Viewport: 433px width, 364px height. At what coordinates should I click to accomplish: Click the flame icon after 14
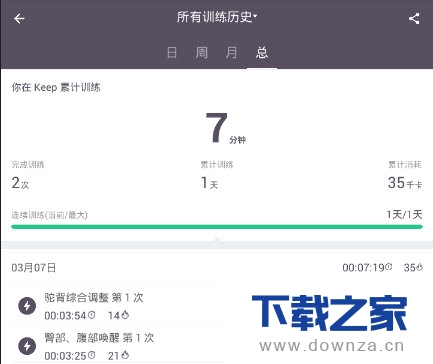[125, 315]
